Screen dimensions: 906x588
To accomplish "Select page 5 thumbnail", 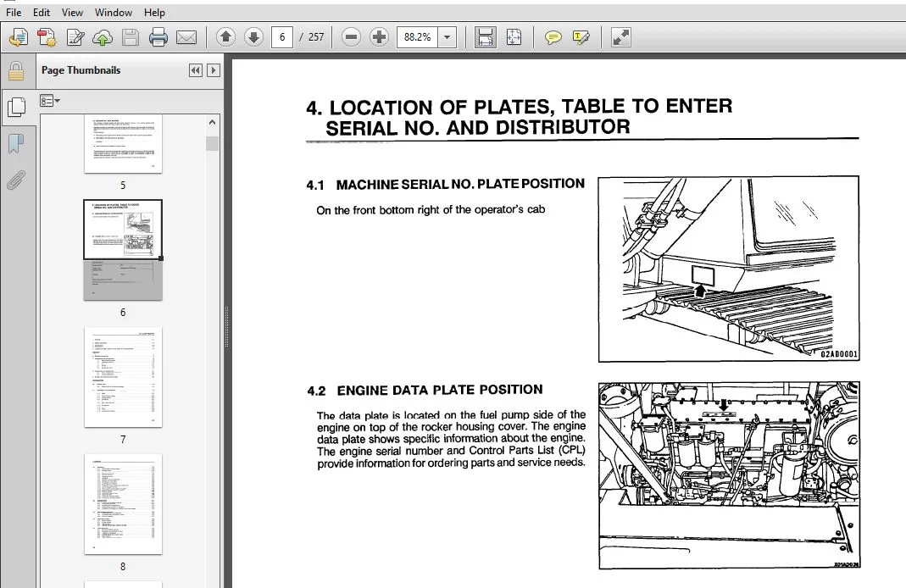I will click(x=123, y=144).
